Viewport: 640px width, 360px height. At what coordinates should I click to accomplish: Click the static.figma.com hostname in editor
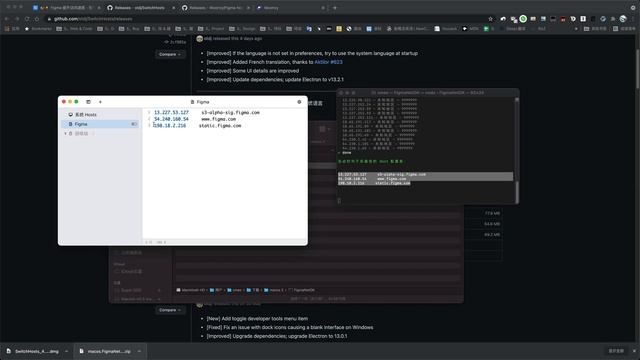[220, 126]
